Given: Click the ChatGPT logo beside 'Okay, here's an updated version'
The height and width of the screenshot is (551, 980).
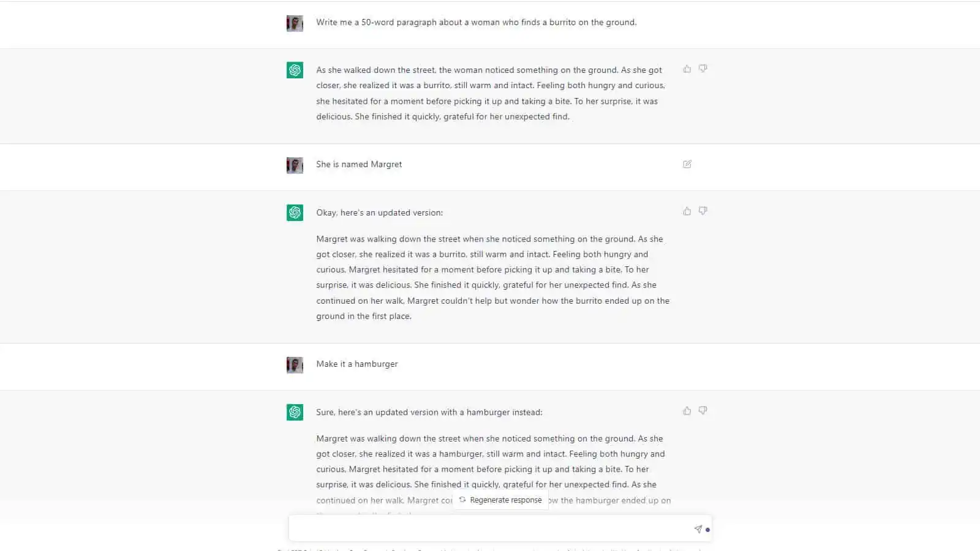Looking at the screenshot, I should point(295,212).
